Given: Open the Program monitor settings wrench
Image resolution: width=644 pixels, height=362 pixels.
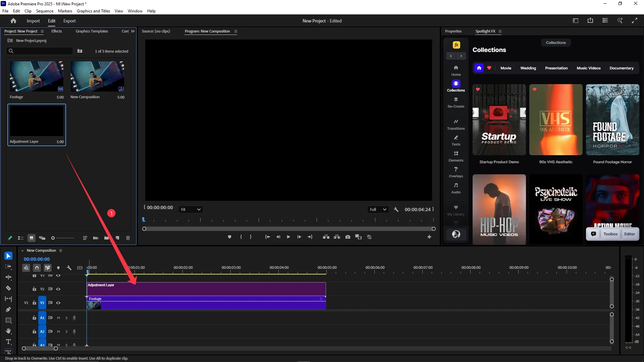Looking at the screenshot, I should tap(396, 209).
